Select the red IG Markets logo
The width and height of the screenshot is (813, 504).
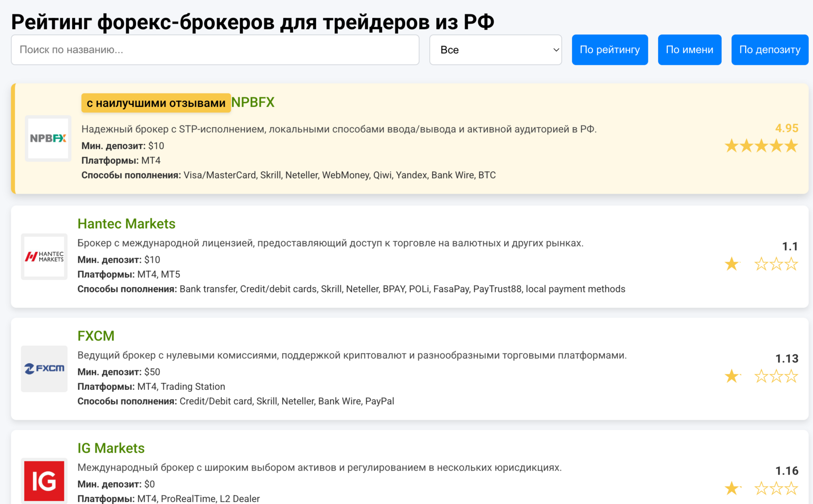(x=44, y=481)
